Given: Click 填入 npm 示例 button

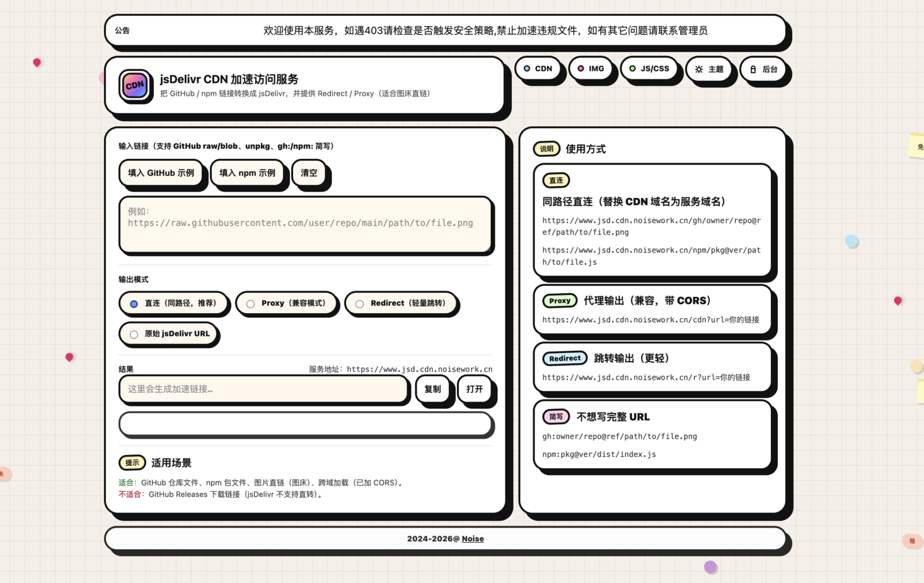Looking at the screenshot, I should click(x=247, y=173).
